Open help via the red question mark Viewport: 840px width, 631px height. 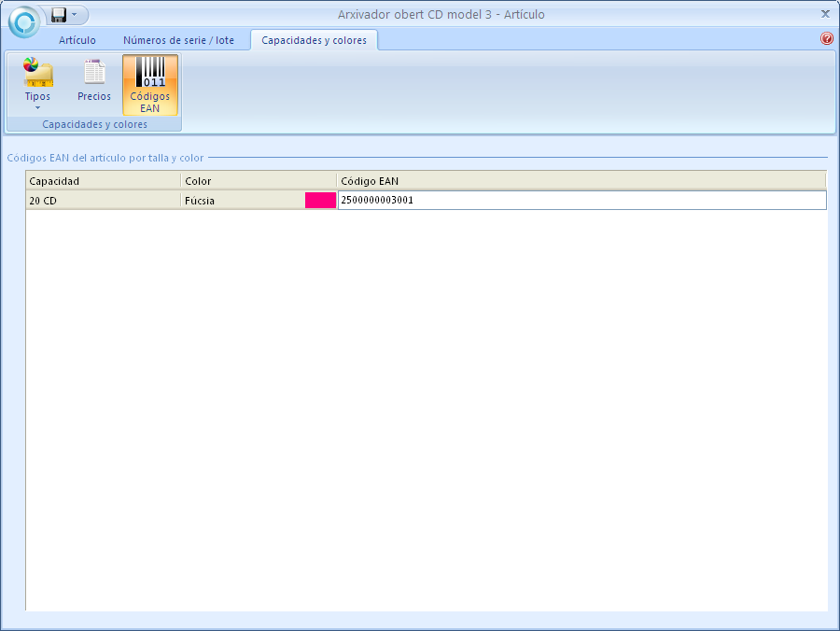click(x=826, y=39)
